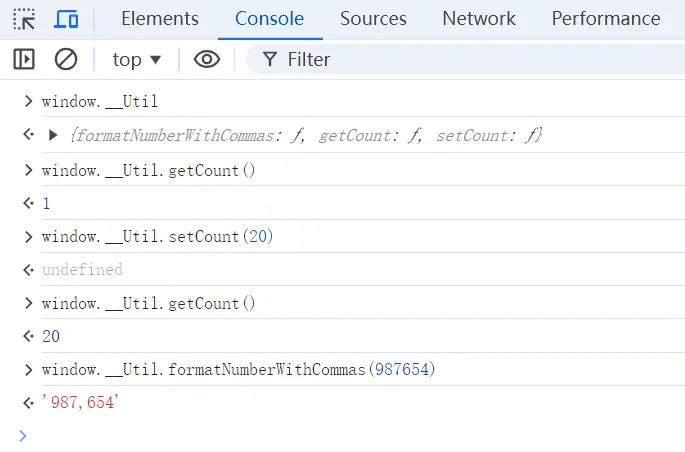Toggle the device toolbar icon
This screenshot has width=685, height=452.
pyautogui.click(x=66, y=19)
